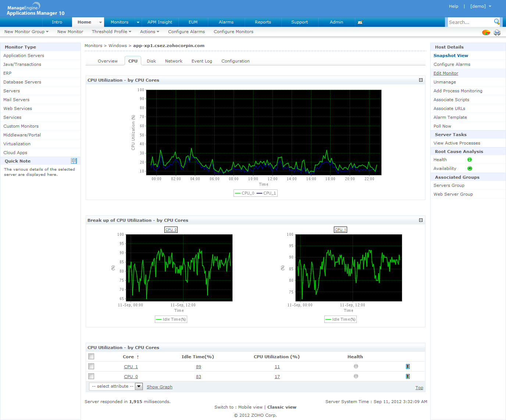Tick the checkbox for CPU_0 row
This screenshot has width=506, height=420.
pyautogui.click(x=91, y=376)
